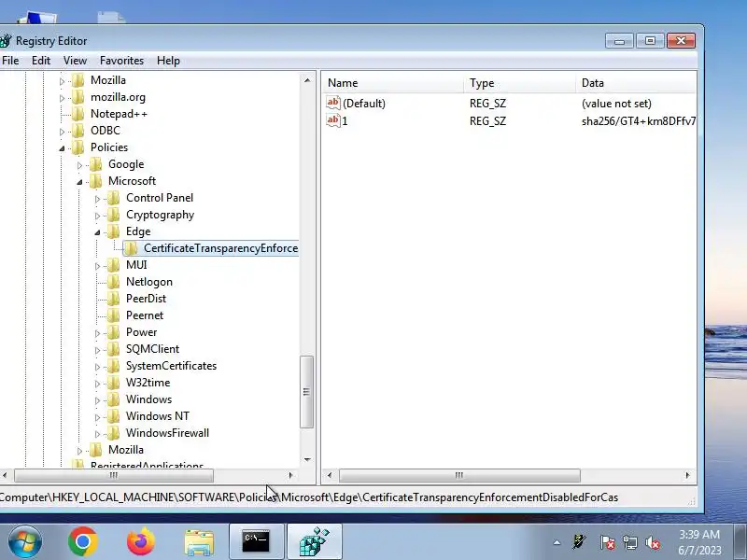The width and height of the screenshot is (747, 560).
Task: Select the Windows NT key label
Action: coord(157,416)
